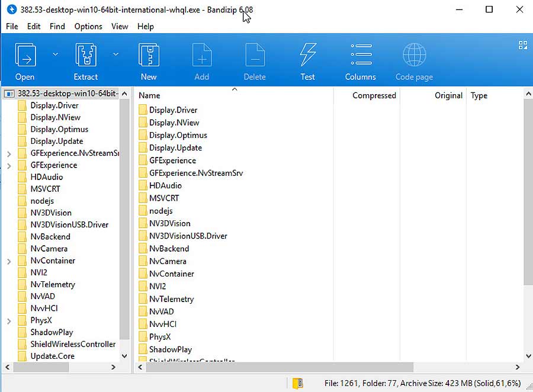This screenshot has height=392, width=533.
Task: Open the View menu
Action: pyautogui.click(x=120, y=26)
